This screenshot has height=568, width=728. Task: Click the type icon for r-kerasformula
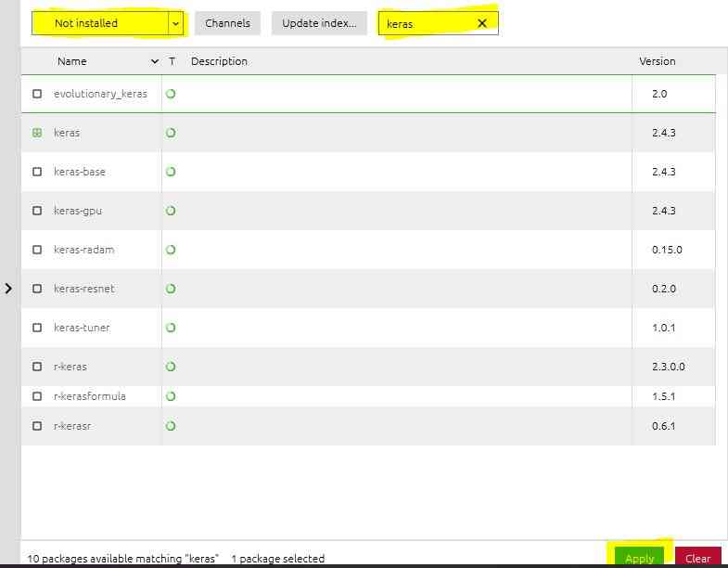click(171, 396)
